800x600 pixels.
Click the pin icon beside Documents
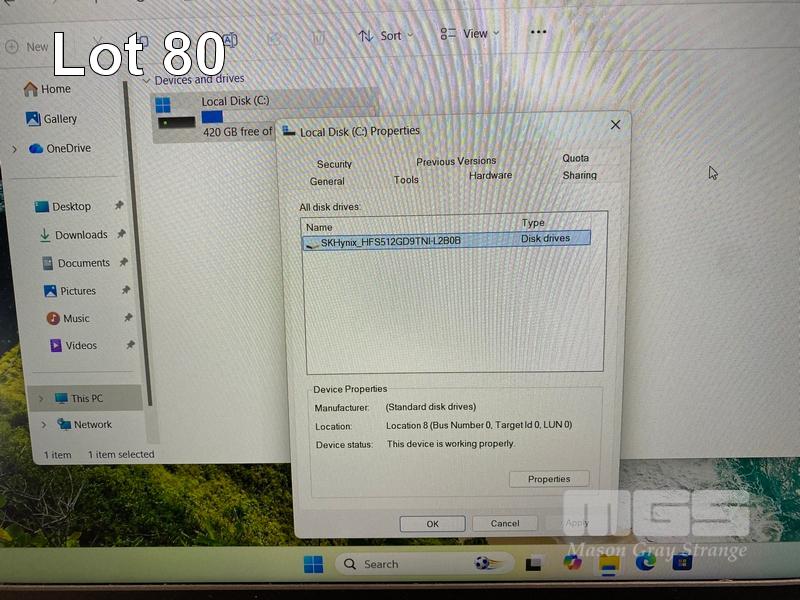point(123,262)
